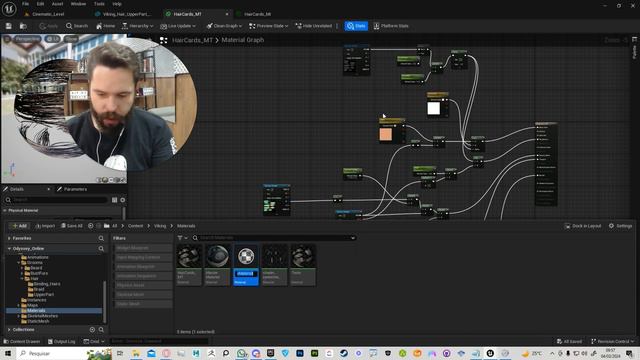This screenshot has width=640, height=360.
Task: Open the Preview State dropdown
Action: [x=269, y=26]
